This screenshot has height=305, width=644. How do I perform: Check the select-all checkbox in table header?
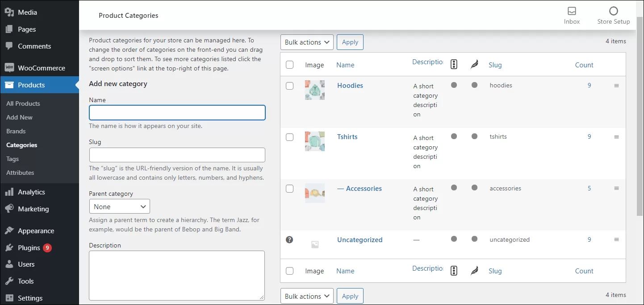tap(289, 64)
